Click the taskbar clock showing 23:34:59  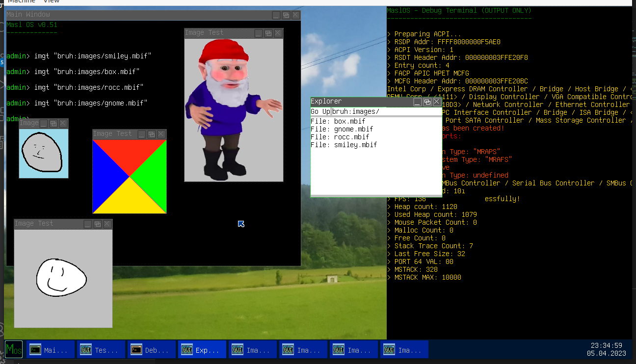tap(607, 346)
